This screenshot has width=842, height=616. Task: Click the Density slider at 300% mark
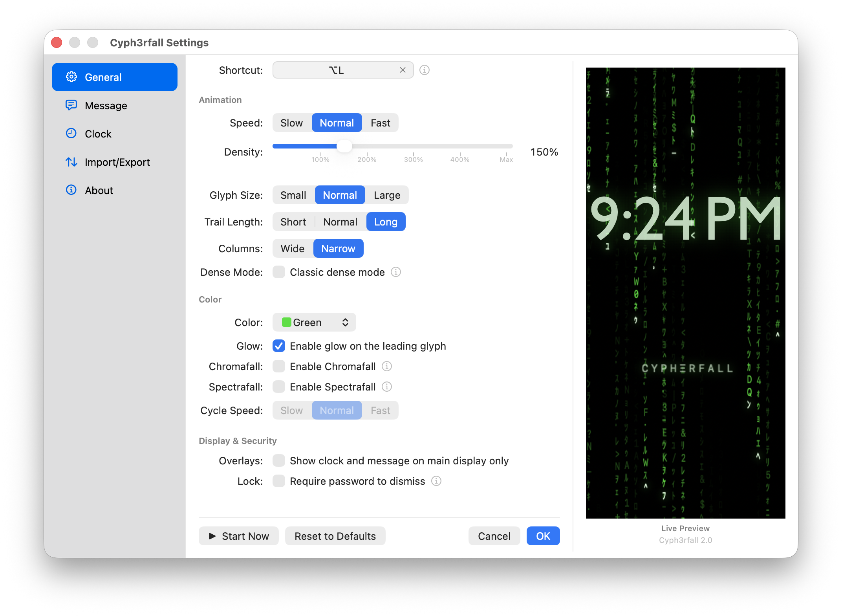pyautogui.click(x=414, y=146)
